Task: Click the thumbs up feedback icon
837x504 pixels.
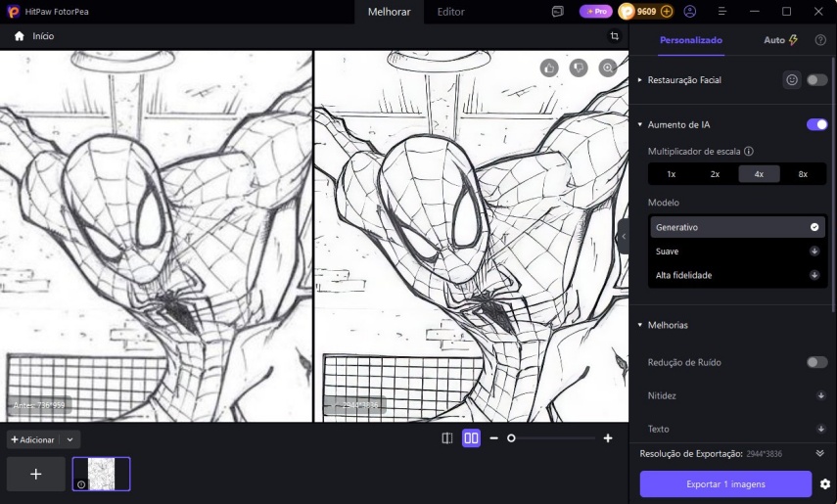Action: 549,68
